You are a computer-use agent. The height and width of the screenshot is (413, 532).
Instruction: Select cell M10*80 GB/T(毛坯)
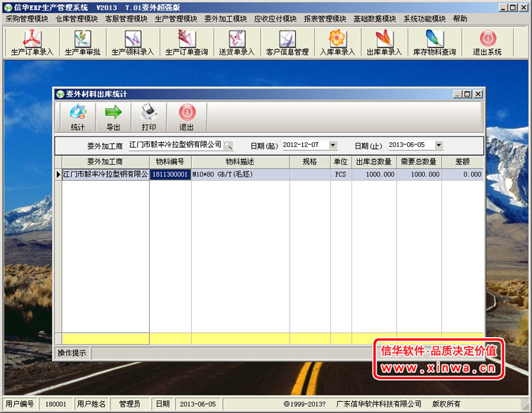tap(240, 174)
